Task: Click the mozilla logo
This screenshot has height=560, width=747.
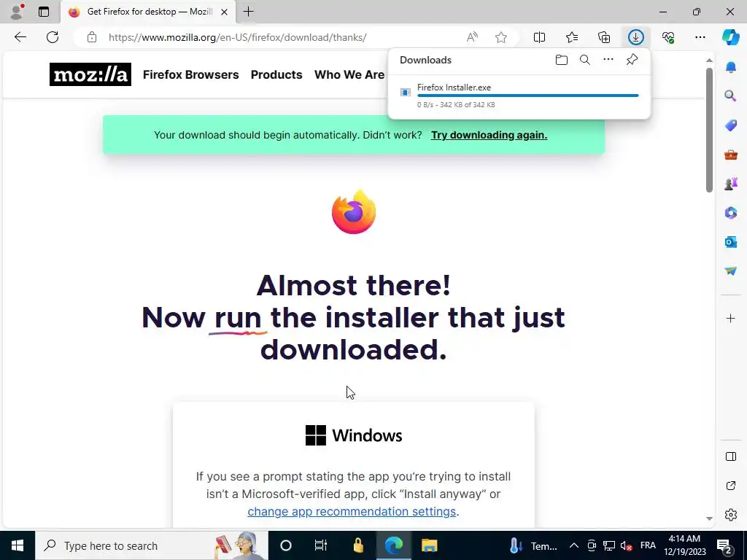Action: click(x=90, y=74)
